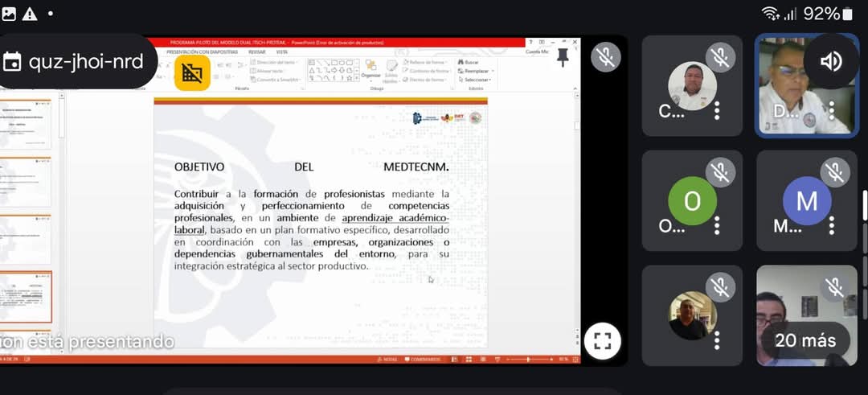Image resolution: width=868 pixels, height=395 pixels.
Task: Open the three-dot menu for participant M
Action: coord(830,224)
